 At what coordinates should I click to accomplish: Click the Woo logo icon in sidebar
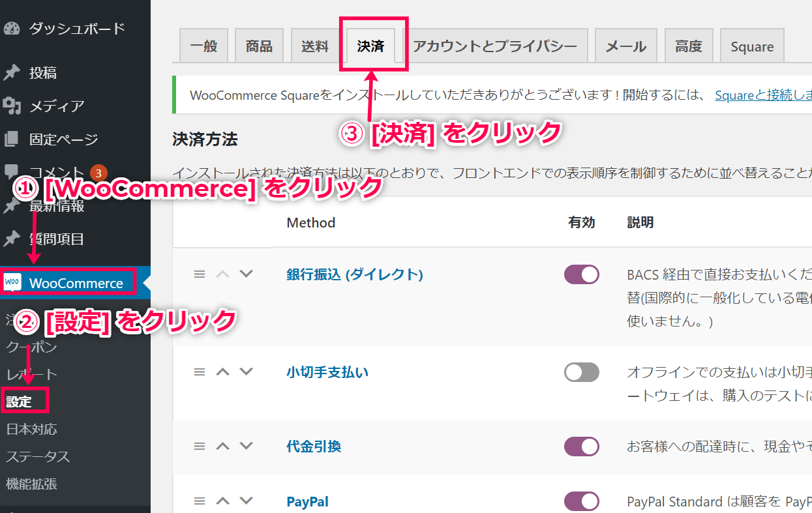point(12,283)
